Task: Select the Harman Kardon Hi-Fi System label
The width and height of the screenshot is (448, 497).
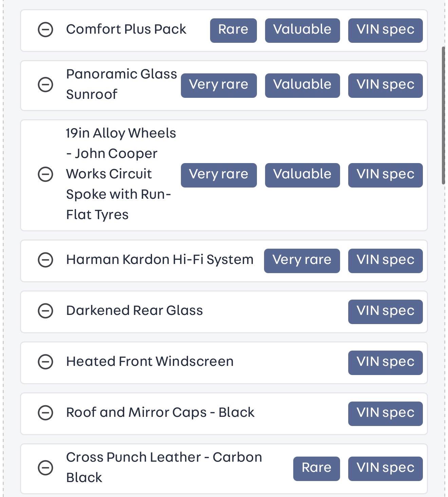Action: 160,260
